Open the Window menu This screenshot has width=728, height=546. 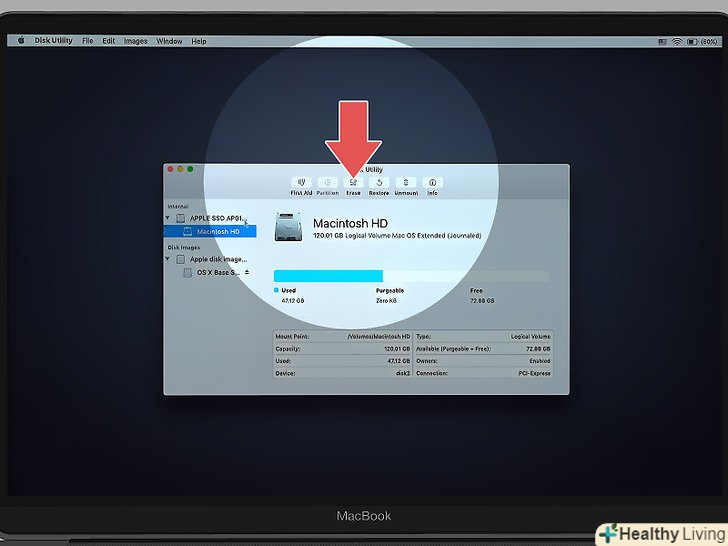[x=169, y=41]
